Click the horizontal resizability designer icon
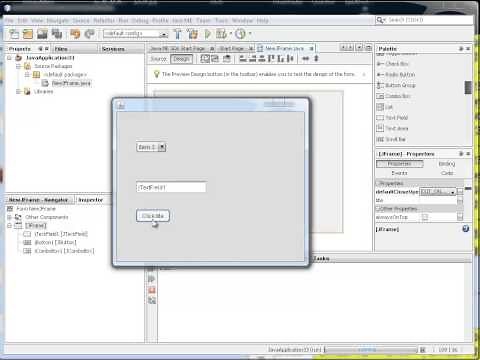The width and height of the screenshot is (480, 360). point(305,59)
